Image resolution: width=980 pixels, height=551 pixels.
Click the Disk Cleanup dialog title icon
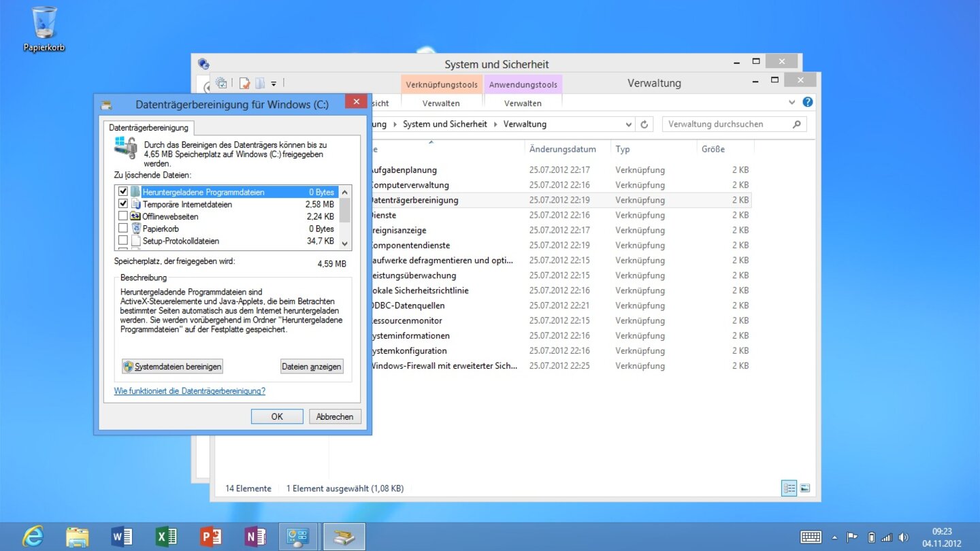pyautogui.click(x=106, y=105)
